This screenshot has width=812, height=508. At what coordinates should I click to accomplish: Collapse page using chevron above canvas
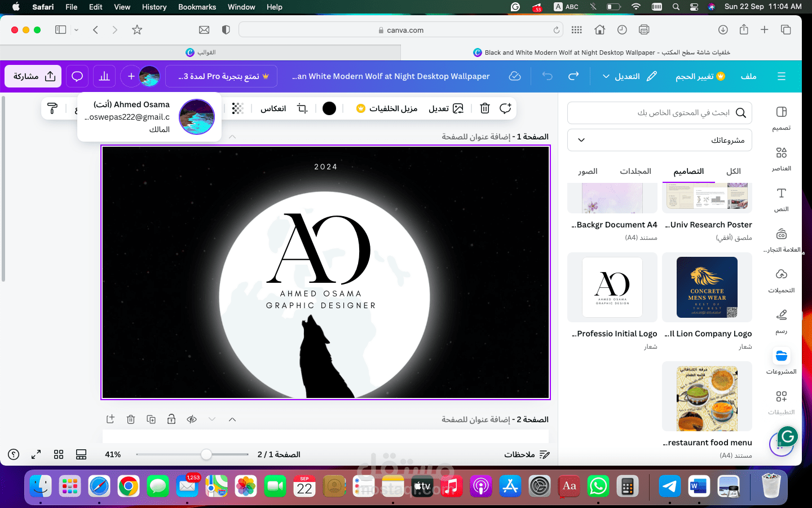click(x=232, y=137)
